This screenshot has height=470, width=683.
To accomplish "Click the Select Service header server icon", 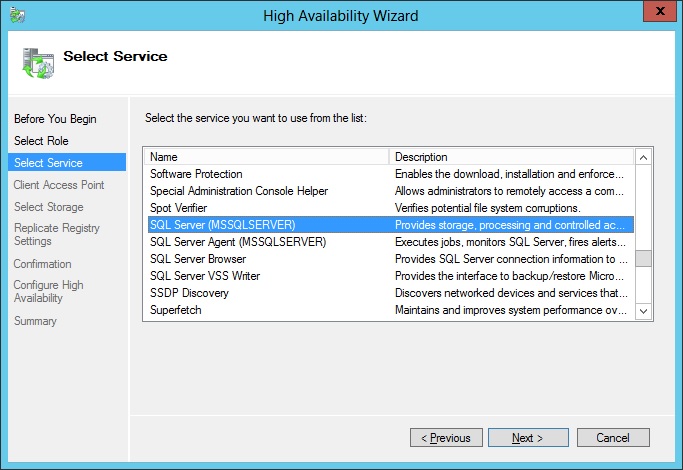I will click(x=38, y=63).
